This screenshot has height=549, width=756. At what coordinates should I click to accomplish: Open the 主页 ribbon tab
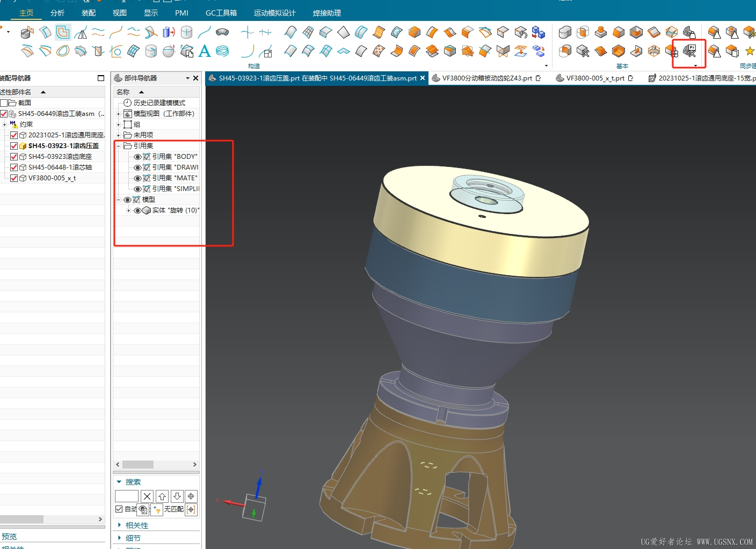(x=26, y=13)
